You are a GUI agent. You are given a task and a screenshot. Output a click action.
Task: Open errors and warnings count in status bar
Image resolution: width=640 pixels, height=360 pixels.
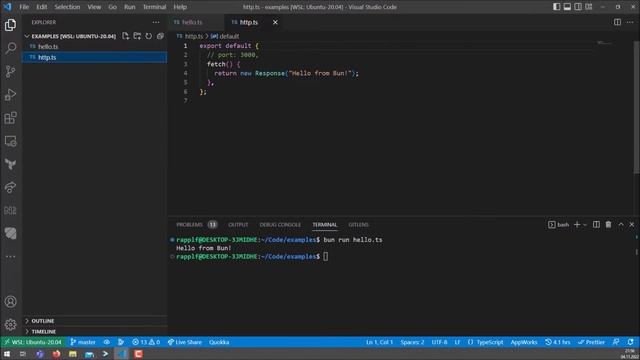pos(146,342)
